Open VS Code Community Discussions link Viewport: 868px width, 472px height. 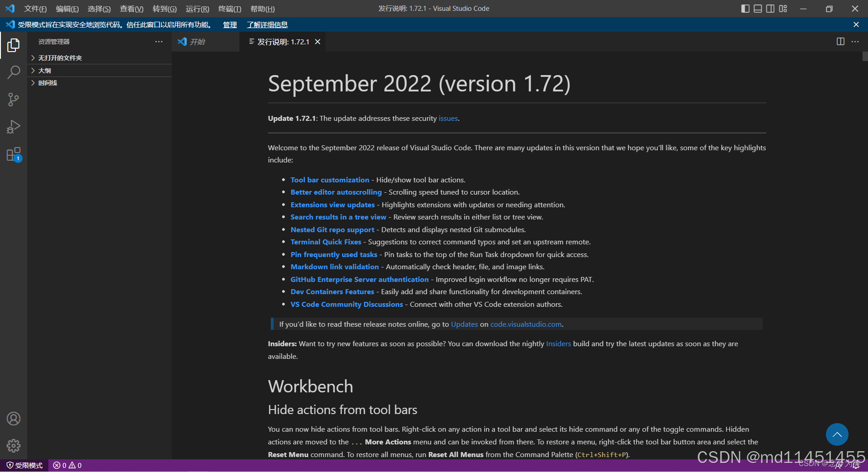(x=347, y=304)
